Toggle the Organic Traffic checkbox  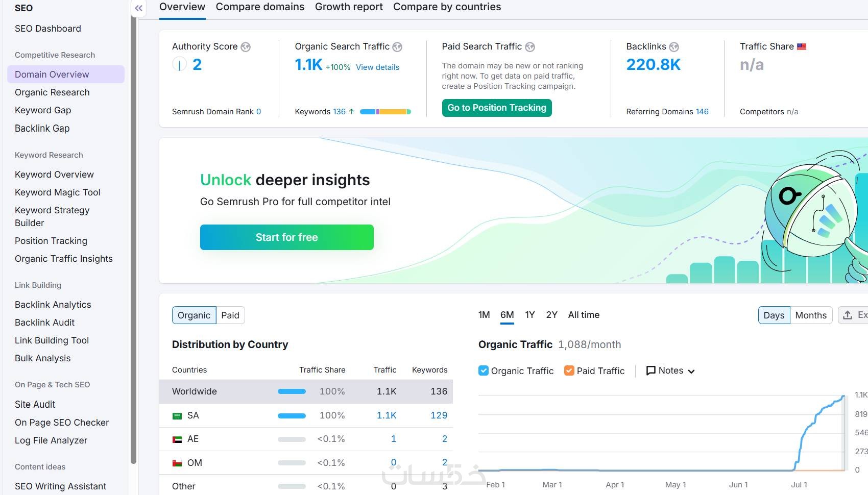coord(484,370)
